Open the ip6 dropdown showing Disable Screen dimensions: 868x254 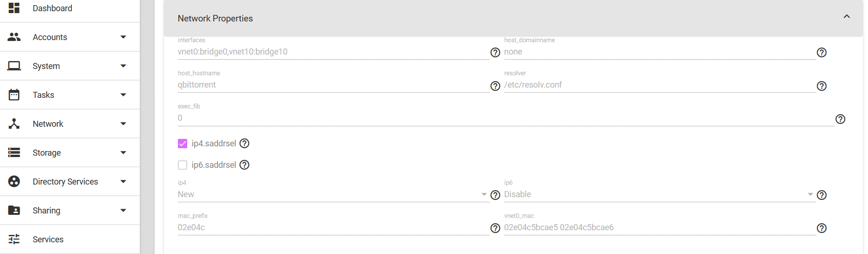[x=658, y=195]
